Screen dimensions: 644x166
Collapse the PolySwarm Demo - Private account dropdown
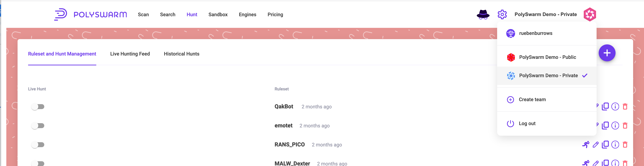click(545, 15)
